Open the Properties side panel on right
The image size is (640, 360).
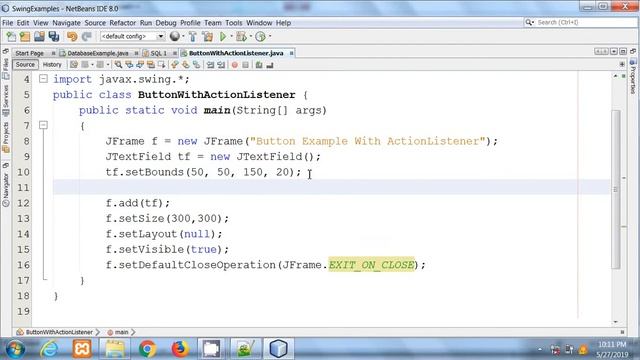click(633, 76)
